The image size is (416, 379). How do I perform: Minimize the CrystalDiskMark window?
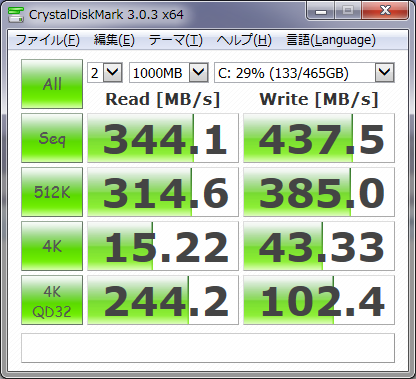(x=321, y=11)
